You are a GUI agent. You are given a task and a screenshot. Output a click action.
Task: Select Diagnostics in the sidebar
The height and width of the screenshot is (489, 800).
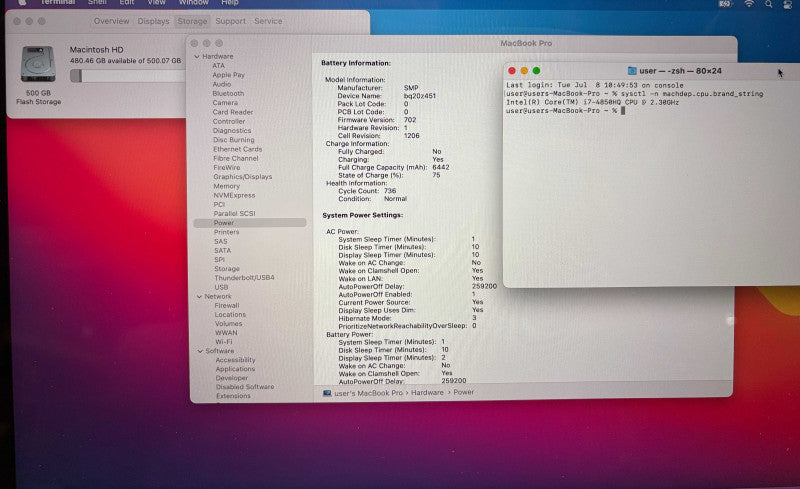point(232,130)
